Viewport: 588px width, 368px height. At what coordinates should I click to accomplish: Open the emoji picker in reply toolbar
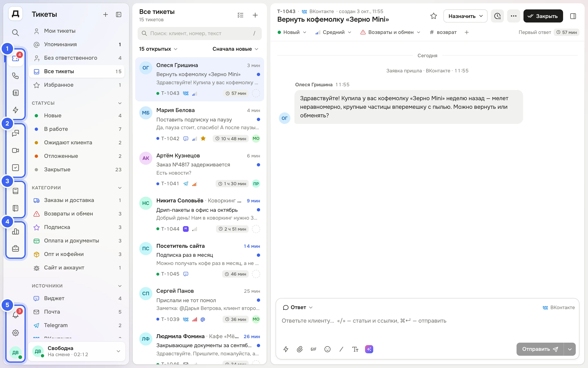[327, 349]
